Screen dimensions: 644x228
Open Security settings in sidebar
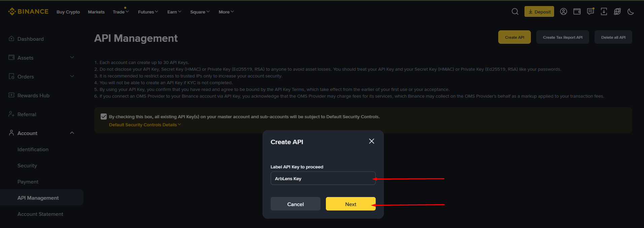click(27, 165)
